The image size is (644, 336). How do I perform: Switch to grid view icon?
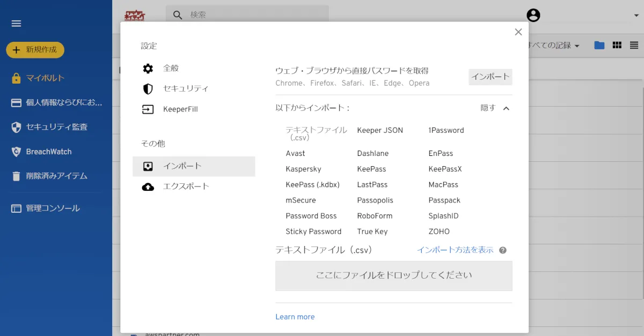tap(617, 45)
